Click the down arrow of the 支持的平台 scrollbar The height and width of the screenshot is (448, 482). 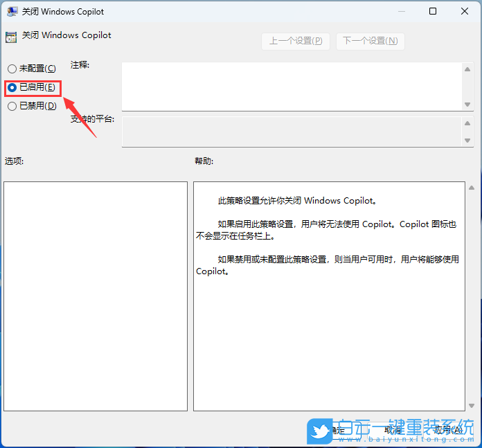pyautogui.click(x=467, y=141)
